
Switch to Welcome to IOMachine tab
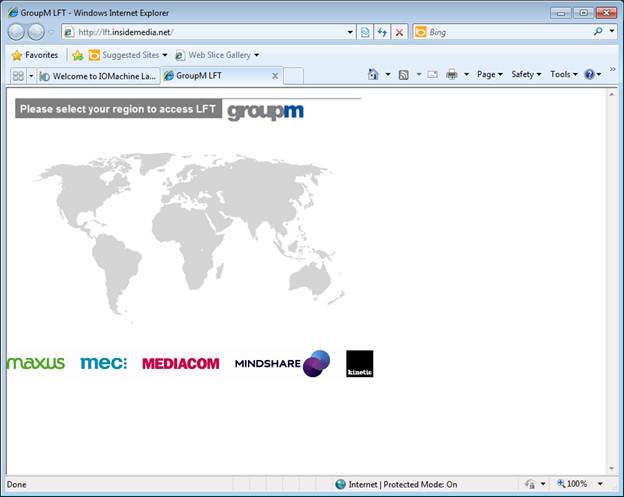click(97, 76)
